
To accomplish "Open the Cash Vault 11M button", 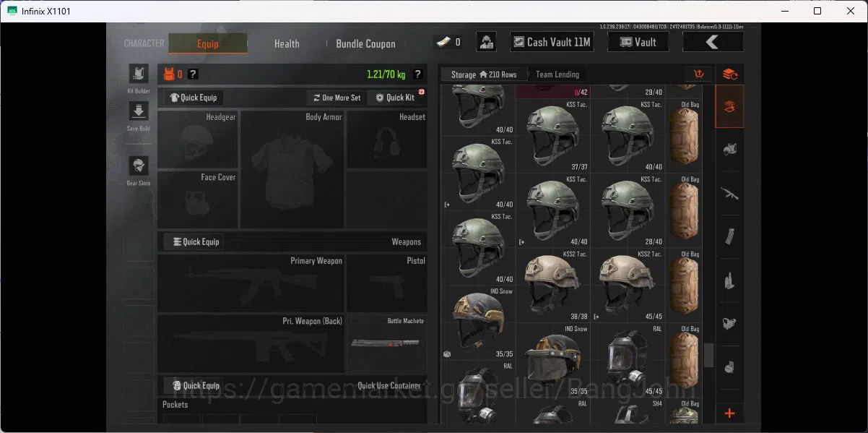I will 552,42.
